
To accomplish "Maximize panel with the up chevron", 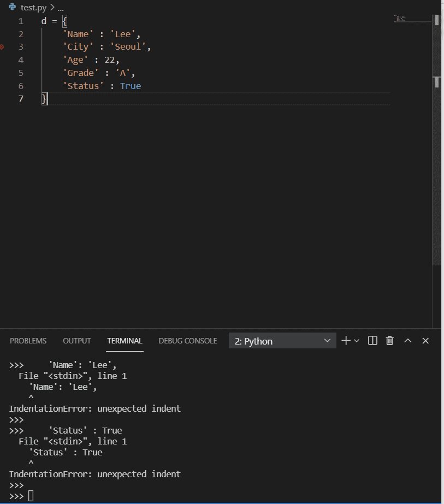I will (x=408, y=341).
